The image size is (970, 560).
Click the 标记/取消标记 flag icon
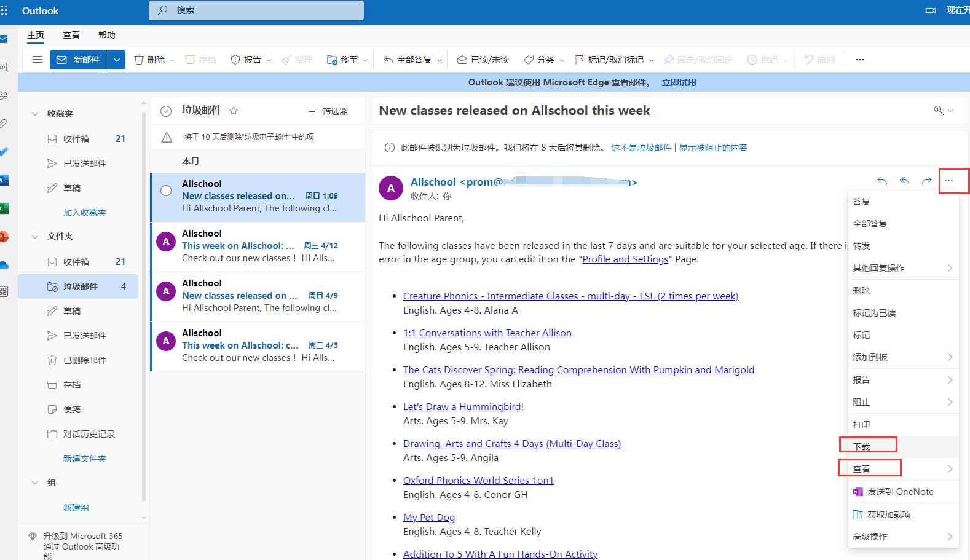pyautogui.click(x=579, y=60)
